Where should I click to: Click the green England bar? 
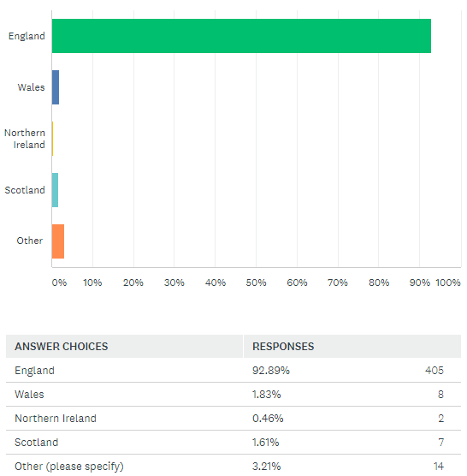(x=241, y=36)
